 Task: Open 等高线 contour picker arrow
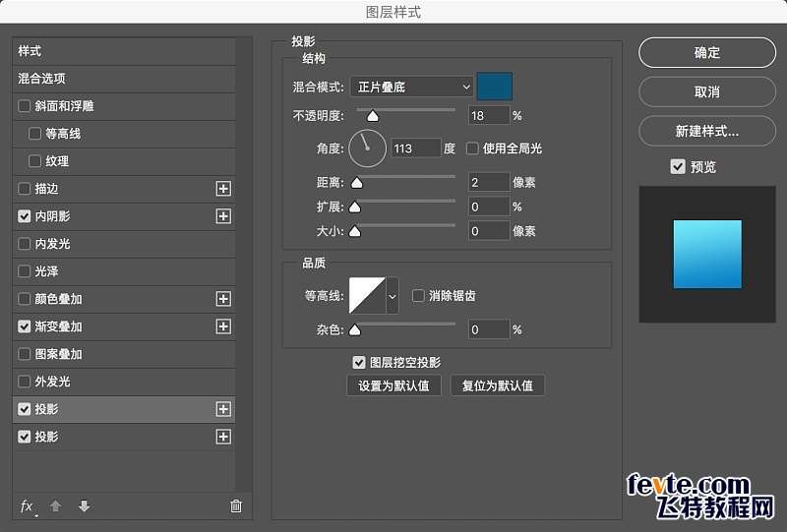(393, 296)
